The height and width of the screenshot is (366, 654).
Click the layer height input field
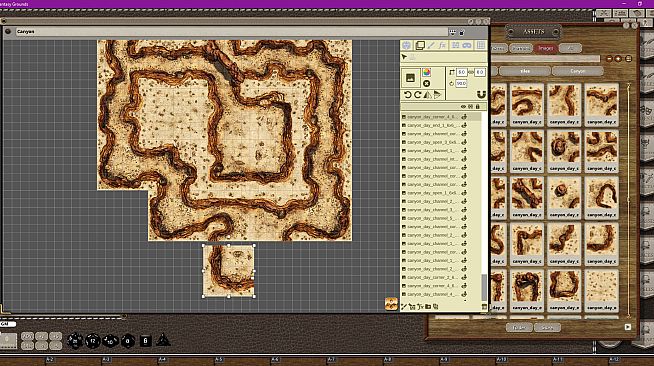click(x=480, y=73)
